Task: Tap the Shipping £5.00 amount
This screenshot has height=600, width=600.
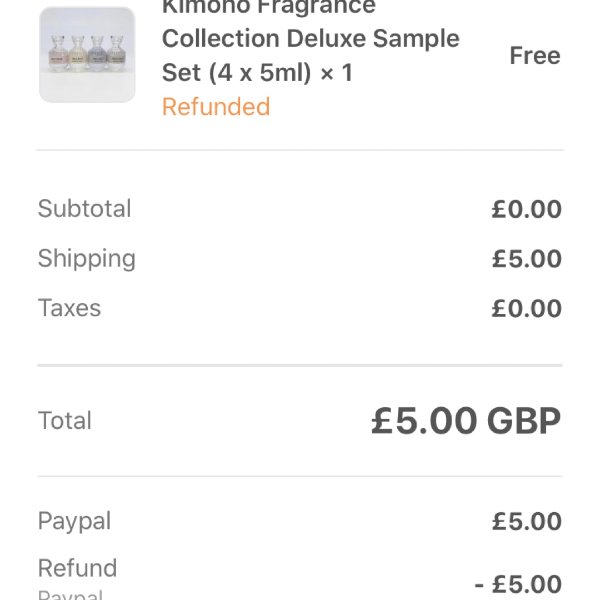Action: [x=527, y=259]
